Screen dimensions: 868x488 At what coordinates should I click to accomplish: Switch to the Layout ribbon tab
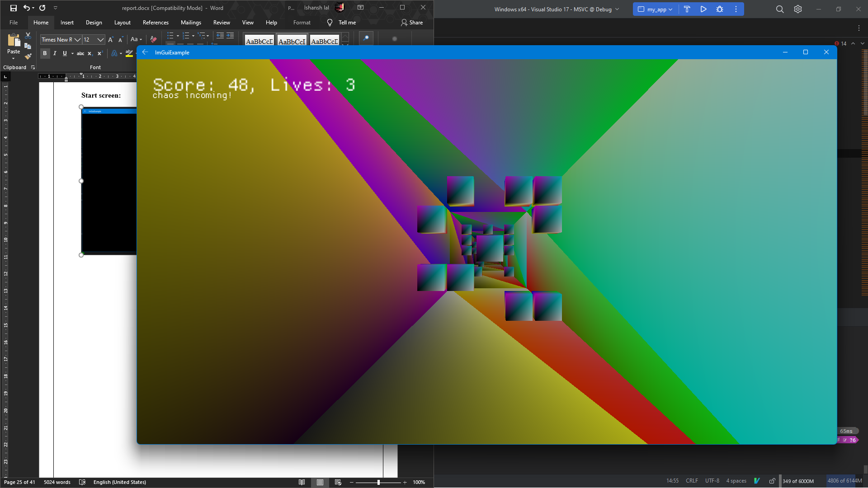[122, 23]
